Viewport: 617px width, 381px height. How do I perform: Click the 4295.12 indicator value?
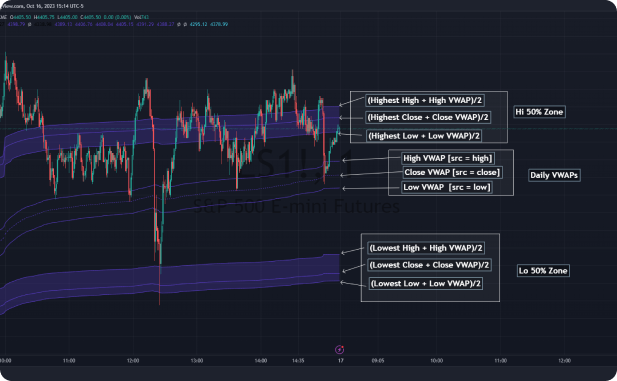coord(198,24)
